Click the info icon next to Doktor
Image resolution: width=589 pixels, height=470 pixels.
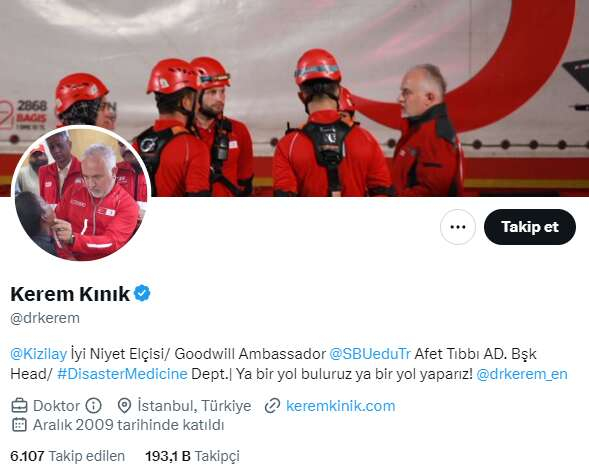pyautogui.click(x=93, y=406)
